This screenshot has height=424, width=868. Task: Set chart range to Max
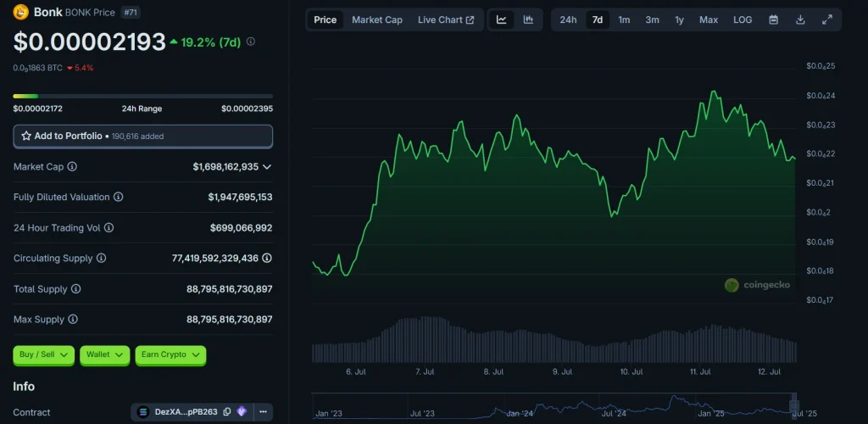[x=709, y=20]
